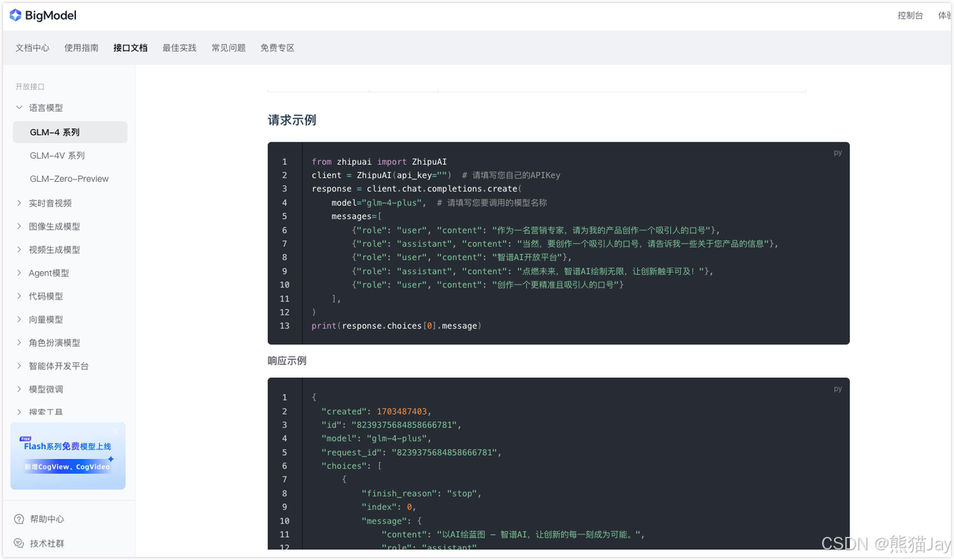Click the 智谱AI开放平台 message line

click(462, 257)
